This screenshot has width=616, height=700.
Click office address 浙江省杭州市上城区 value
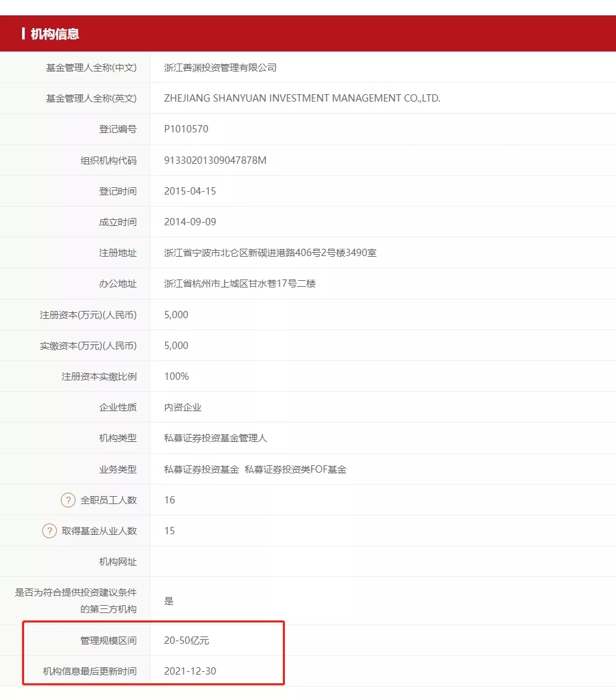[240, 283]
